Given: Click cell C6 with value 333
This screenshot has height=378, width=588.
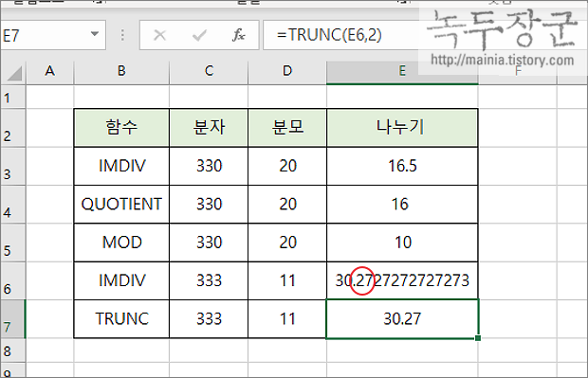Looking at the screenshot, I should click(x=209, y=280).
